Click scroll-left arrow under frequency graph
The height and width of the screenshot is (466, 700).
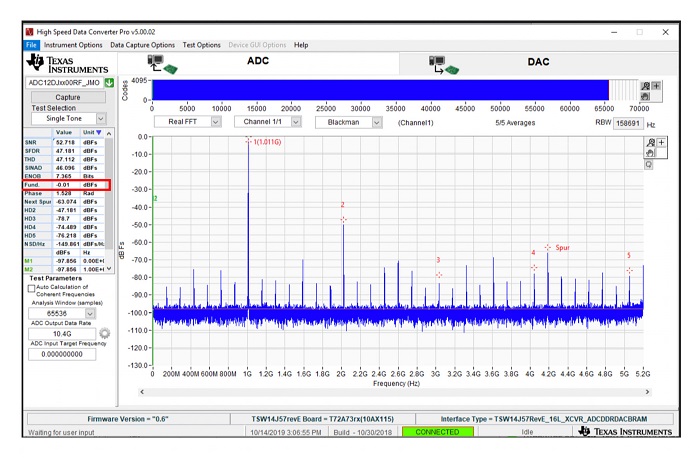point(142,392)
